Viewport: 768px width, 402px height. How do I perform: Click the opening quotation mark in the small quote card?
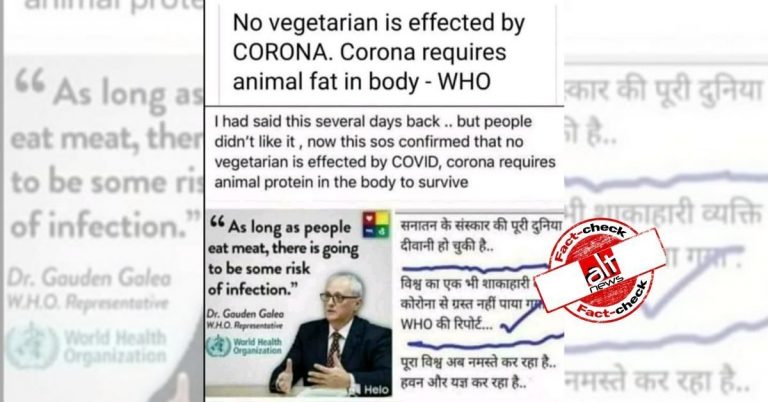(217, 223)
